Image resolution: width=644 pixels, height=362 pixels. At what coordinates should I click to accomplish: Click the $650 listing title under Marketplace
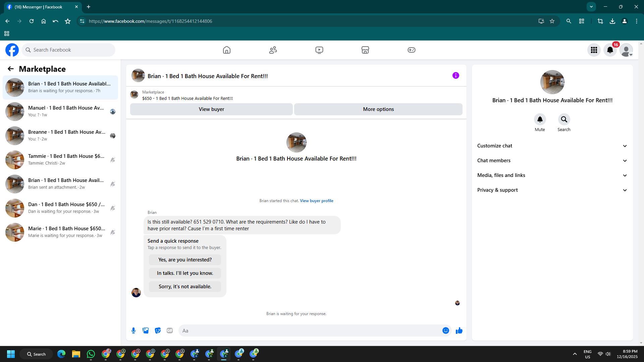[x=187, y=99]
